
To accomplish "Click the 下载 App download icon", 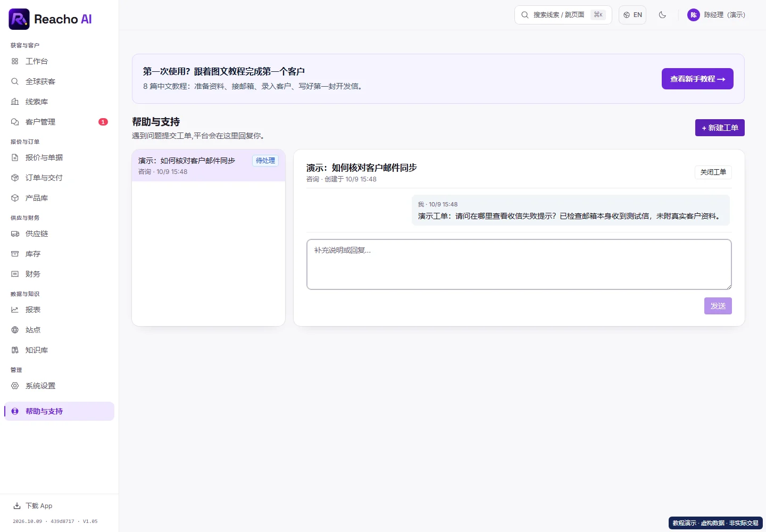I will click(17, 506).
